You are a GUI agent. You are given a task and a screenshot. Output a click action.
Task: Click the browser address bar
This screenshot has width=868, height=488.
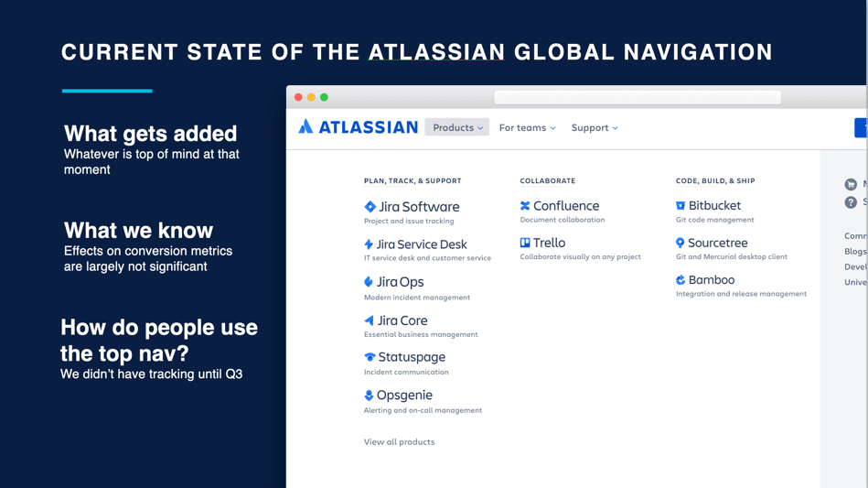pos(638,97)
